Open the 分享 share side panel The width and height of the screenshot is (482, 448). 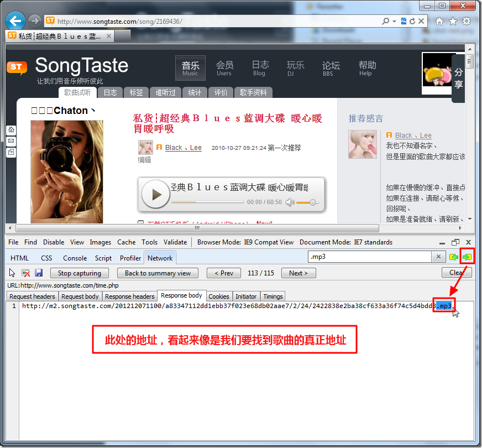pyautogui.click(x=458, y=78)
